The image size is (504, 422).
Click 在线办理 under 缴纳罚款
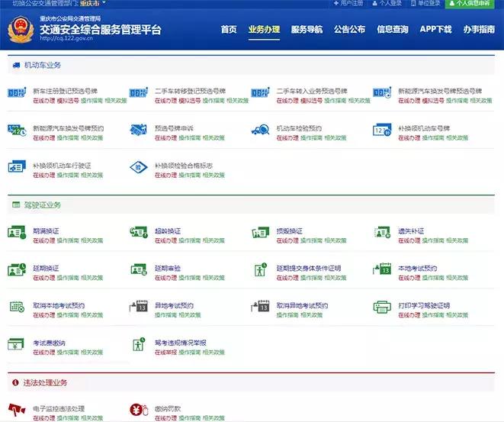click(166, 418)
